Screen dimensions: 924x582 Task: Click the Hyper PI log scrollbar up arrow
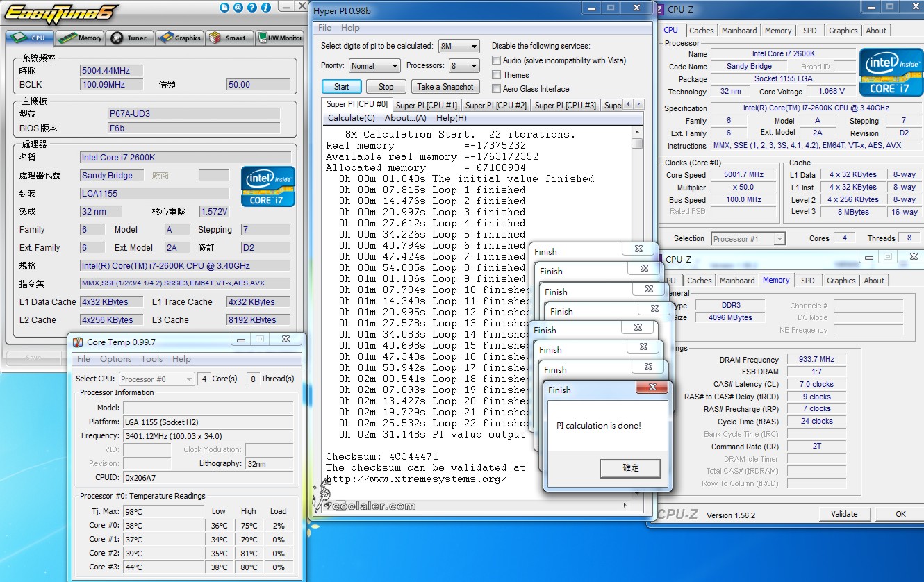[x=637, y=132]
